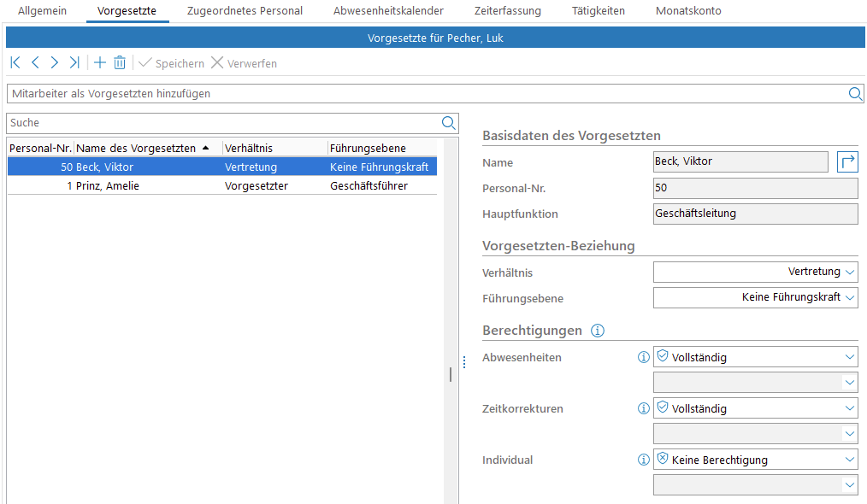867x504 pixels.
Task: Add a new supervisor with plus icon
Action: 100,62
